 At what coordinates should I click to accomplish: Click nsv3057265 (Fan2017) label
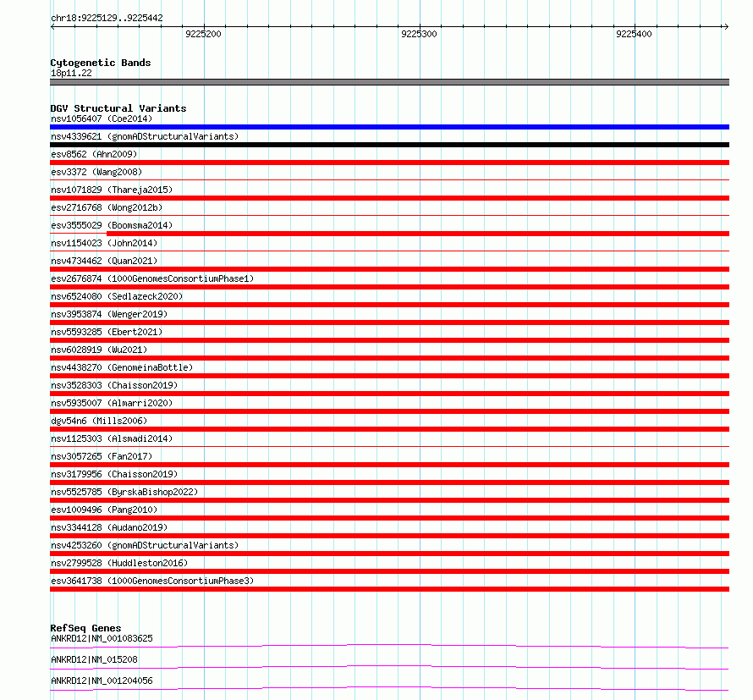(102, 456)
